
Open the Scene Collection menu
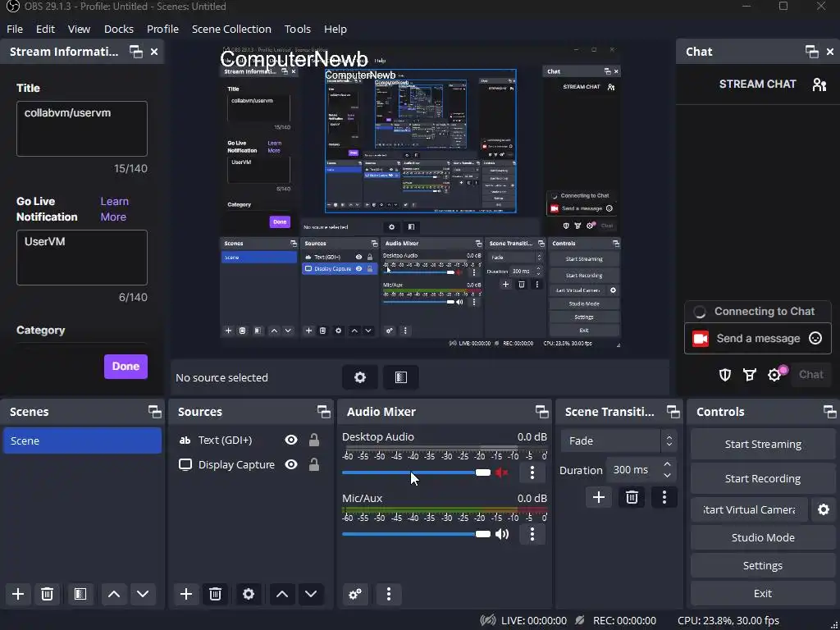pos(231,29)
